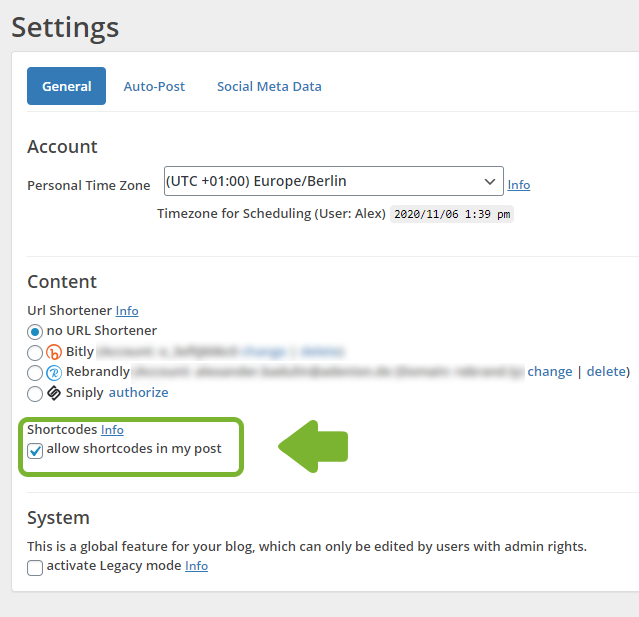Screen dimensions: 639x617
Task: Toggle 'allow shortcodes in my post' checkbox
Action: coord(36,450)
